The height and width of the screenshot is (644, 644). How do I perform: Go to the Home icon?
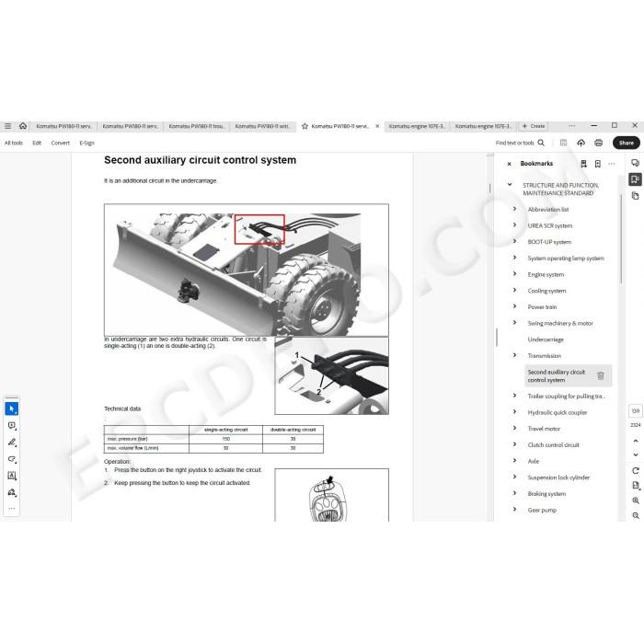(23, 126)
